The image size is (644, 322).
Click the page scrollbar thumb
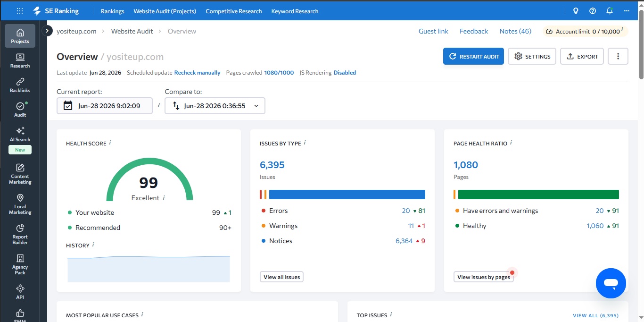coord(641,44)
